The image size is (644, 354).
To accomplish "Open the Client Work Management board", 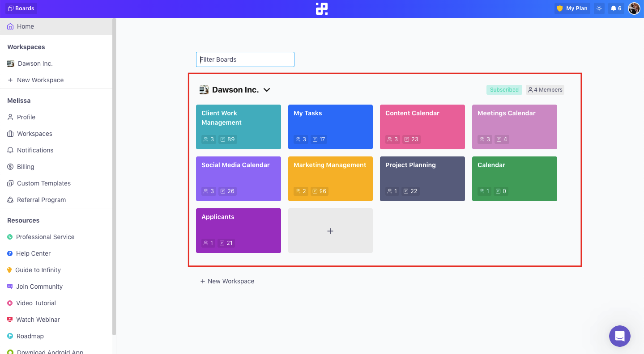I will (x=238, y=126).
